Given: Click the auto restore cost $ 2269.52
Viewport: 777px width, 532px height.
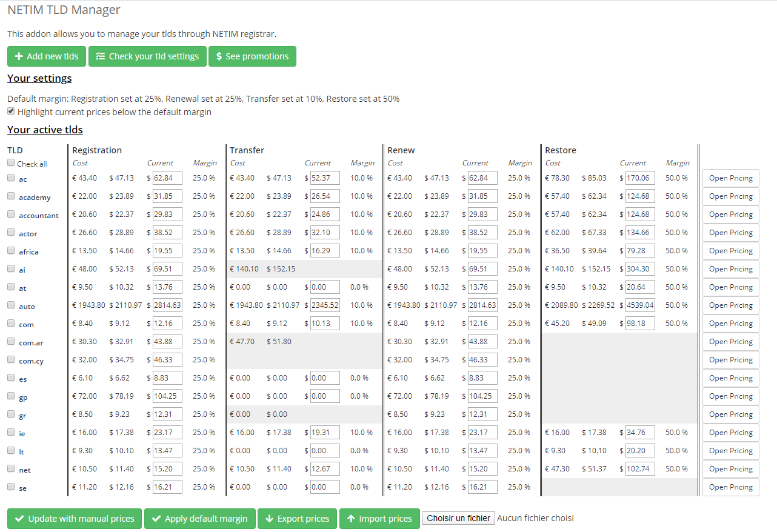Looking at the screenshot, I should click(598, 305).
